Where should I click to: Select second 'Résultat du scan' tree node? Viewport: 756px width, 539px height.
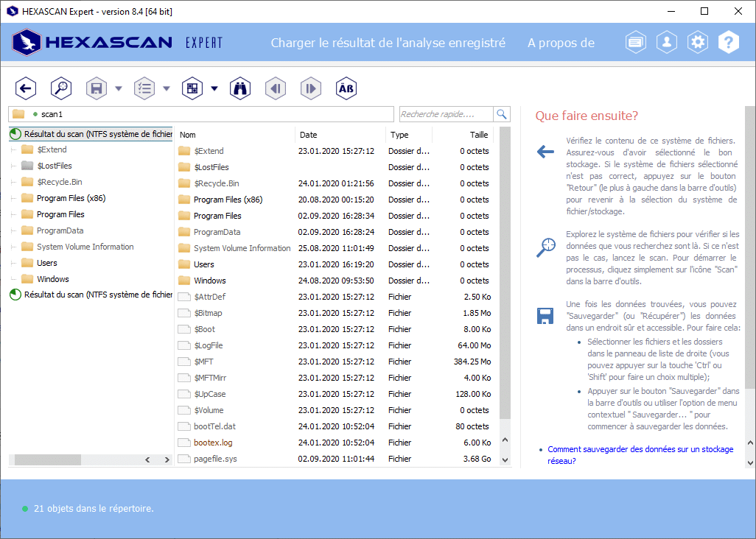(x=91, y=295)
